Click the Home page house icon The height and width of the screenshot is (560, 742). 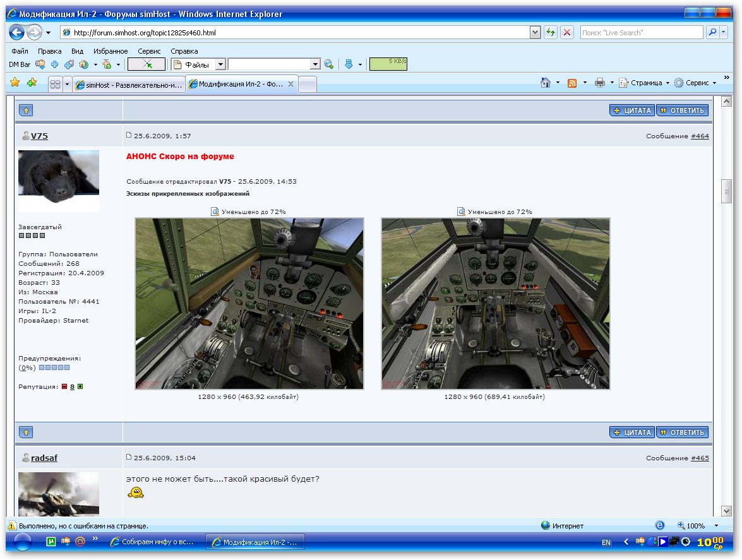[546, 83]
